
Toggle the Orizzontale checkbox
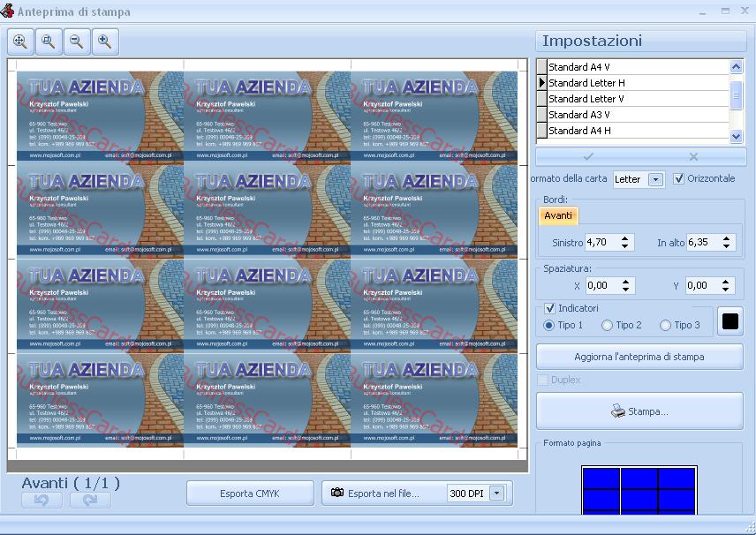click(x=679, y=179)
